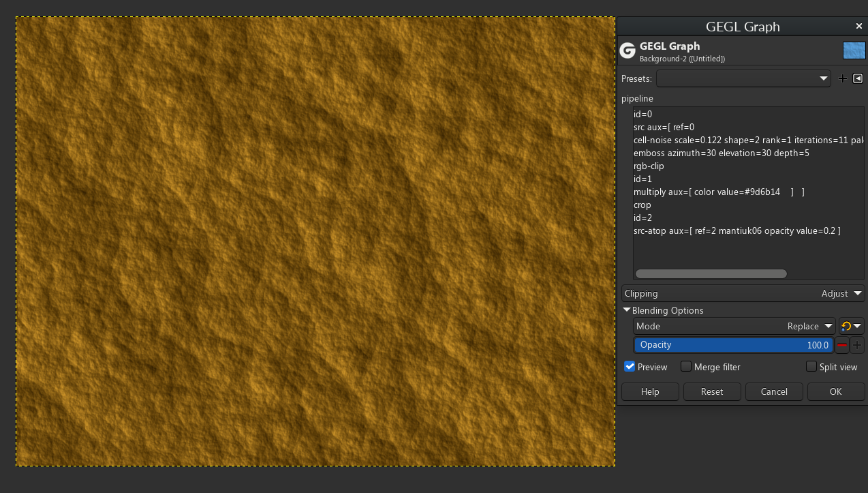Image resolution: width=868 pixels, height=493 pixels.
Task: Click inside the pipeline text editor
Action: coord(749,193)
